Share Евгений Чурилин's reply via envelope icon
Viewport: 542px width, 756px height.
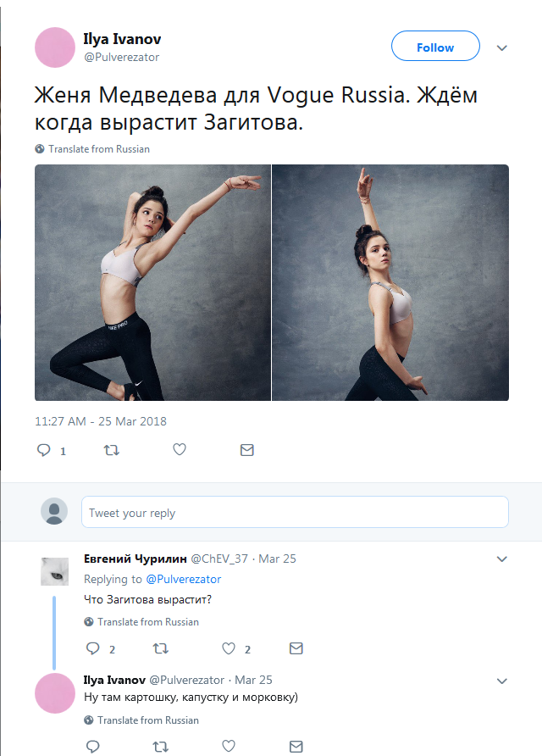(296, 648)
